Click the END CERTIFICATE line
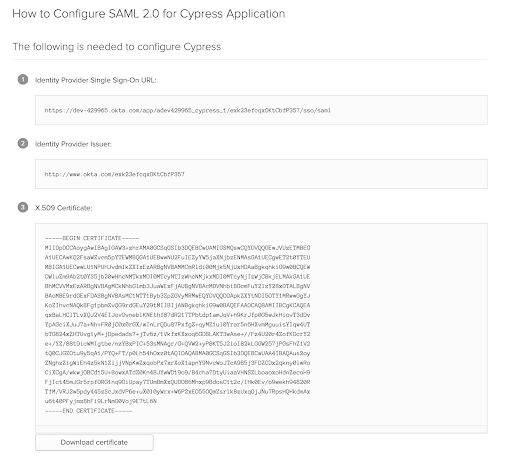Viewport: 512px width, 458px height. [x=88, y=411]
